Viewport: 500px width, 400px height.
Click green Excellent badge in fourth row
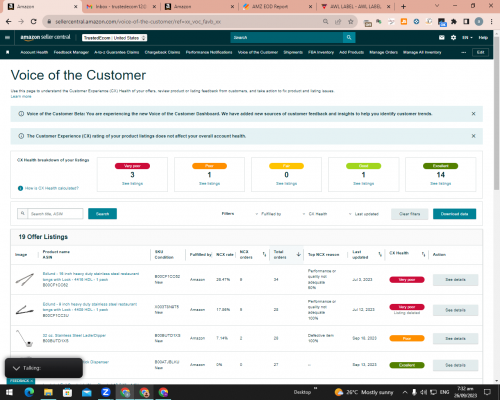407,365
